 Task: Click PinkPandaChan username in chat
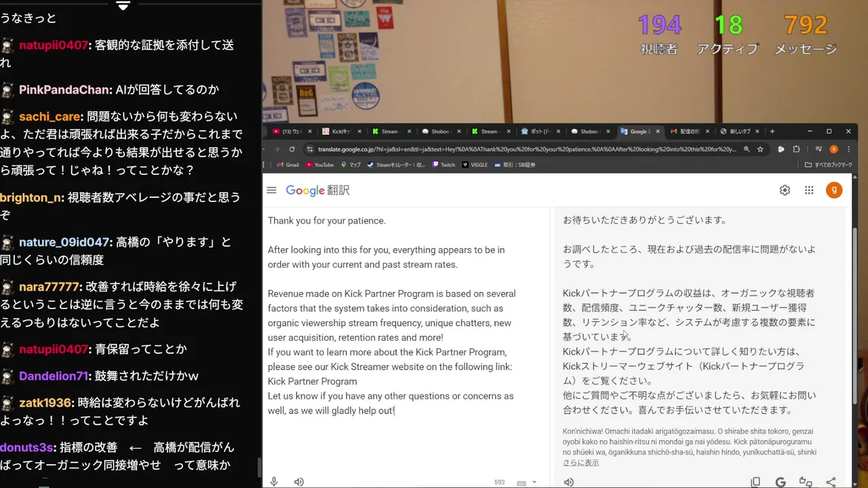click(x=64, y=89)
